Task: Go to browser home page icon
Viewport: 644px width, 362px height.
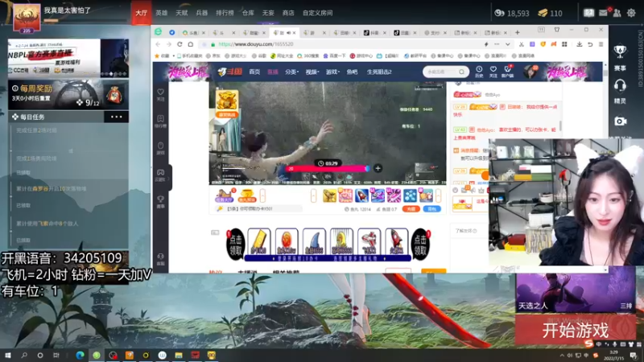Action: coord(191,44)
